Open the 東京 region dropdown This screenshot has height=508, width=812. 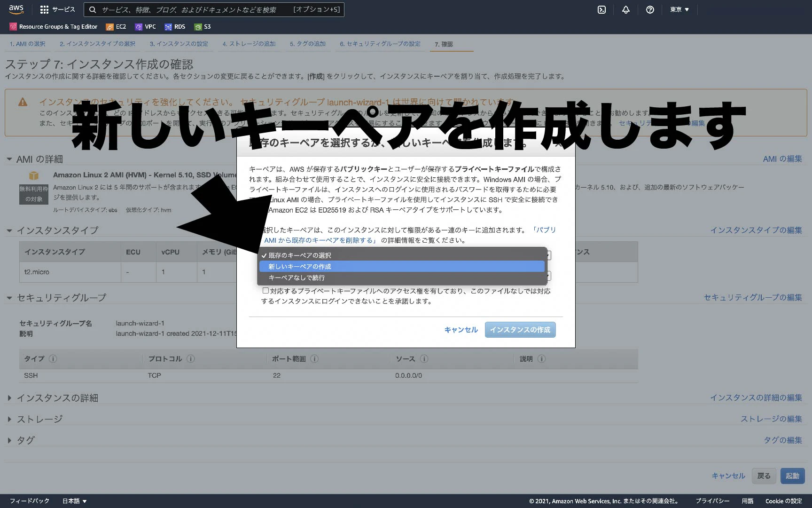click(x=679, y=9)
